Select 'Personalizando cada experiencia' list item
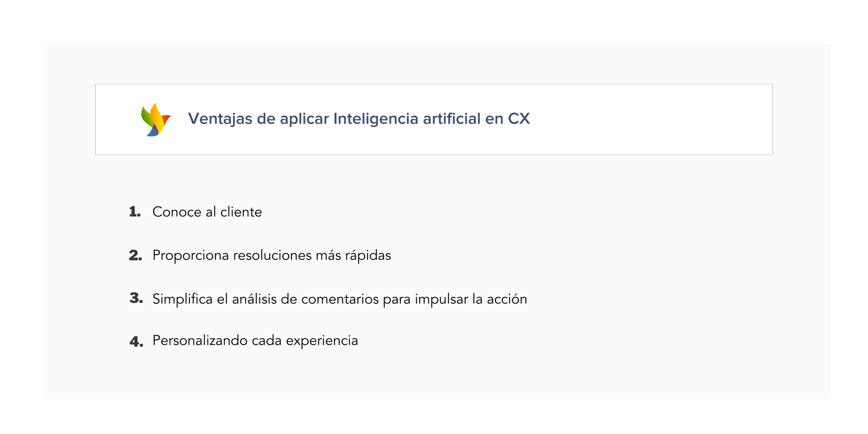 pyautogui.click(x=255, y=340)
